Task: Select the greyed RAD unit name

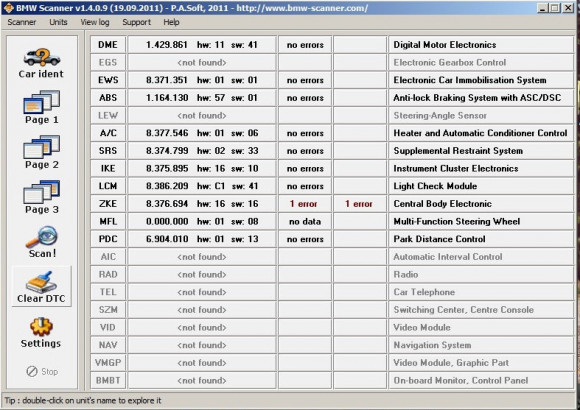Action: point(108,274)
